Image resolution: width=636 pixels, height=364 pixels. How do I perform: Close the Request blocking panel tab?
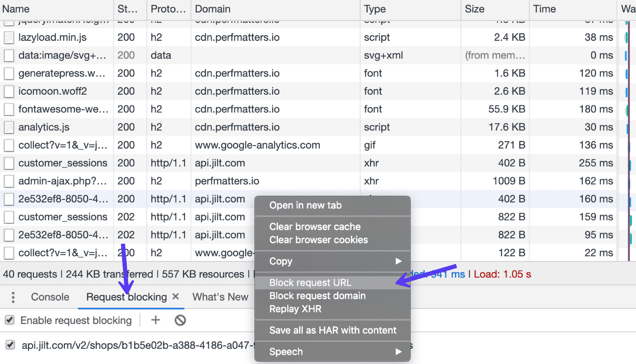point(176,297)
